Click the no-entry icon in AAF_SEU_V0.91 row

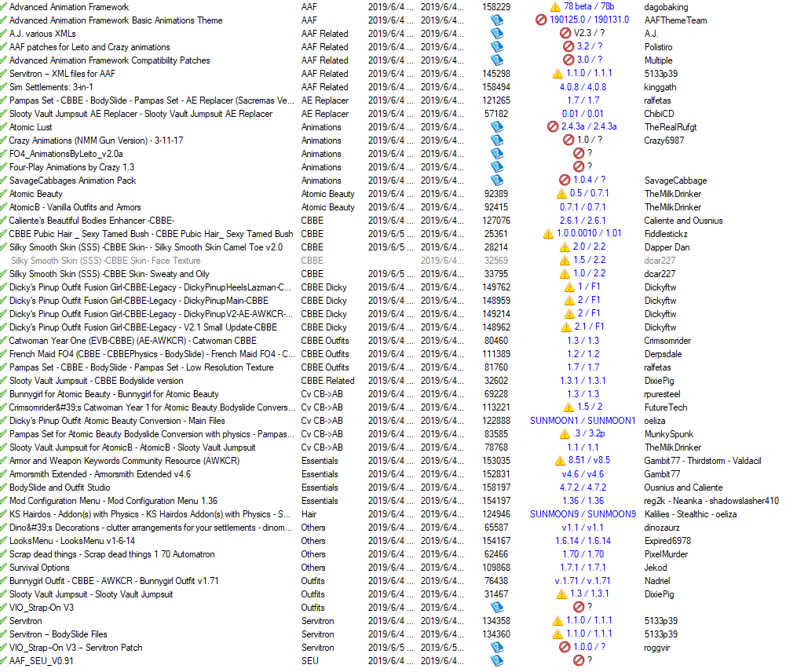click(x=579, y=660)
